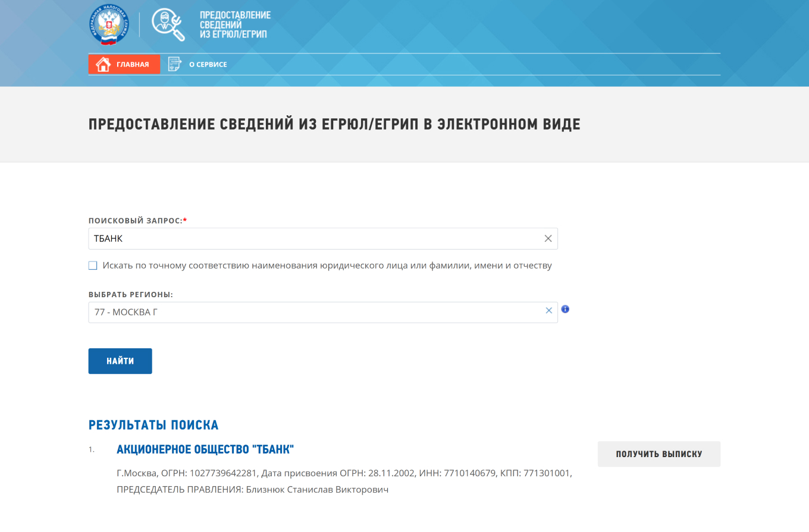This screenshot has width=809, height=532.
Task: Click the Результаты поиска heading
Action: tap(153, 425)
